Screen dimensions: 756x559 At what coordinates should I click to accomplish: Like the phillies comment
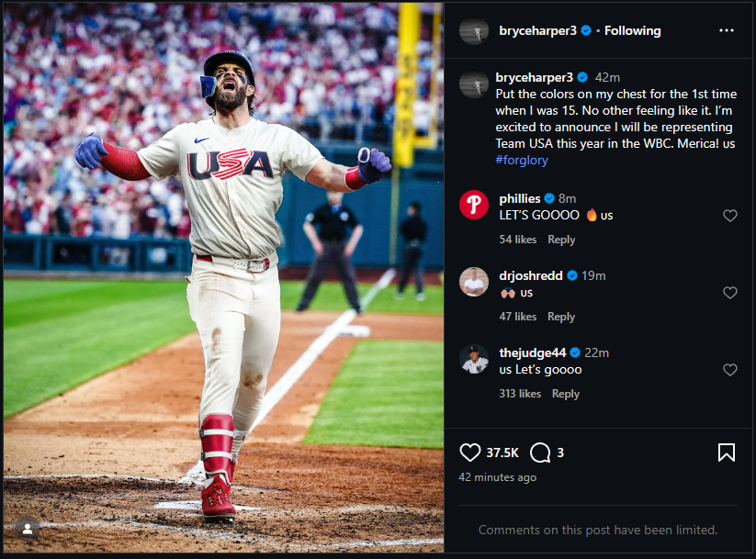(x=730, y=216)
